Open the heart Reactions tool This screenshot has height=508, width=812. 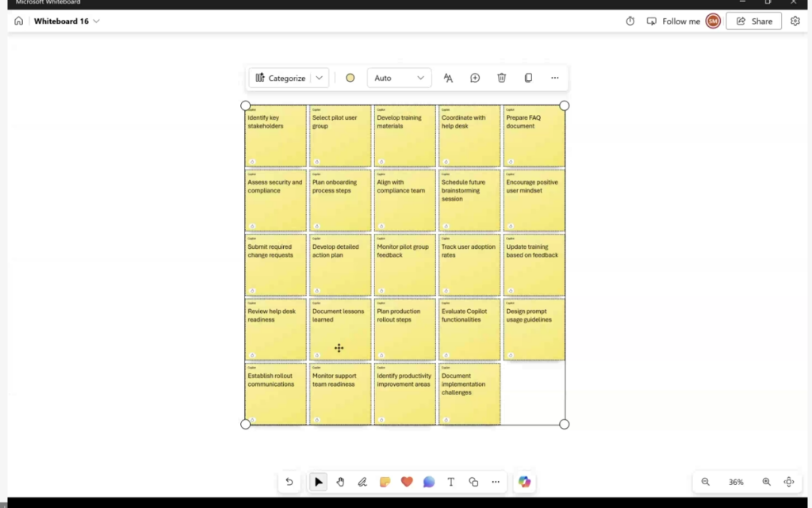407,482
